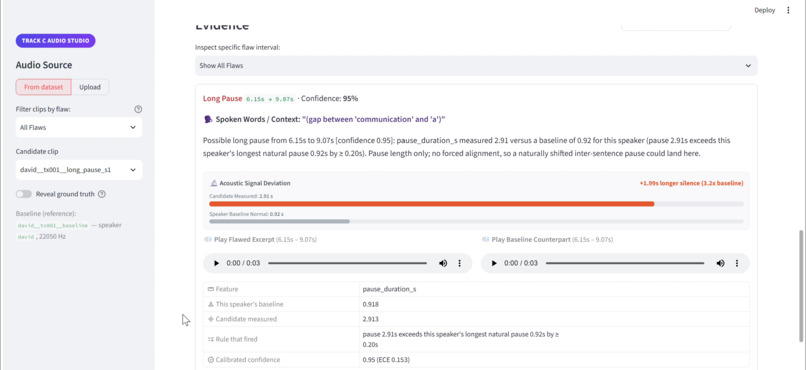Screen dimensions: 806x370
Task: Toggle the Reveal ground truth switch
Action: (x=24, y=194)
